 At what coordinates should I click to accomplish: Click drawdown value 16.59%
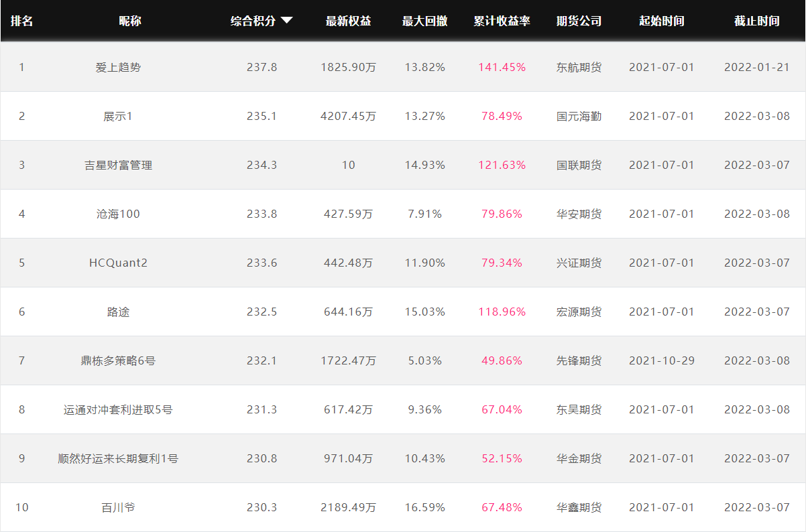point(425,507)
